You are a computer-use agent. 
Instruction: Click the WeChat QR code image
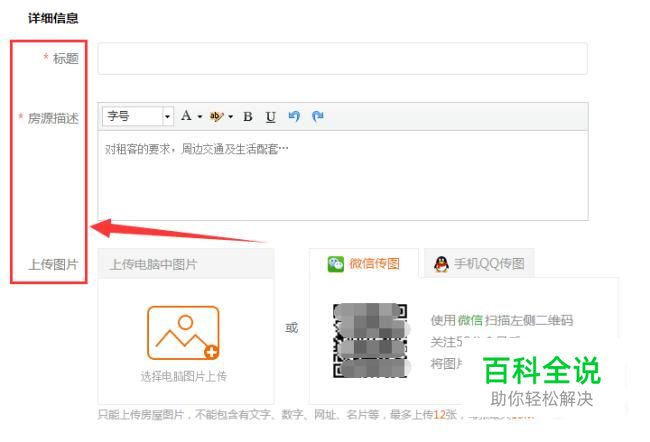[x=370, y=340]
